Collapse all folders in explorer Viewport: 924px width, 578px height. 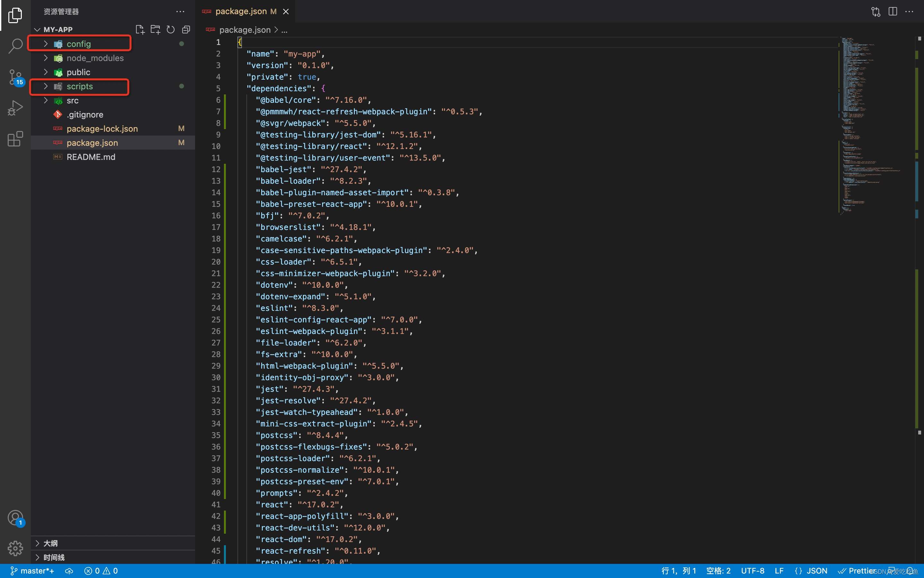coord(186,30)
